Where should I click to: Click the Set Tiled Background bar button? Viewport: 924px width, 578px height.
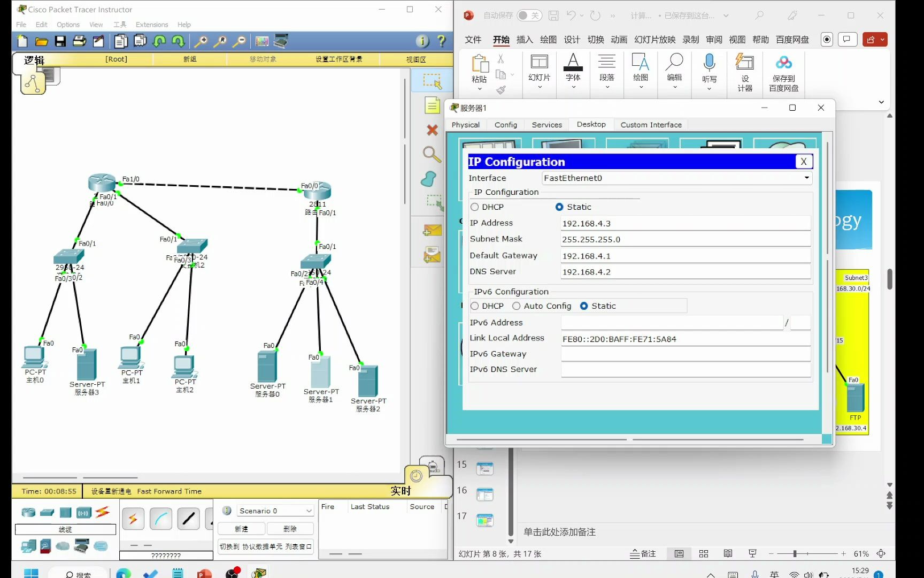tap(339, 59)
